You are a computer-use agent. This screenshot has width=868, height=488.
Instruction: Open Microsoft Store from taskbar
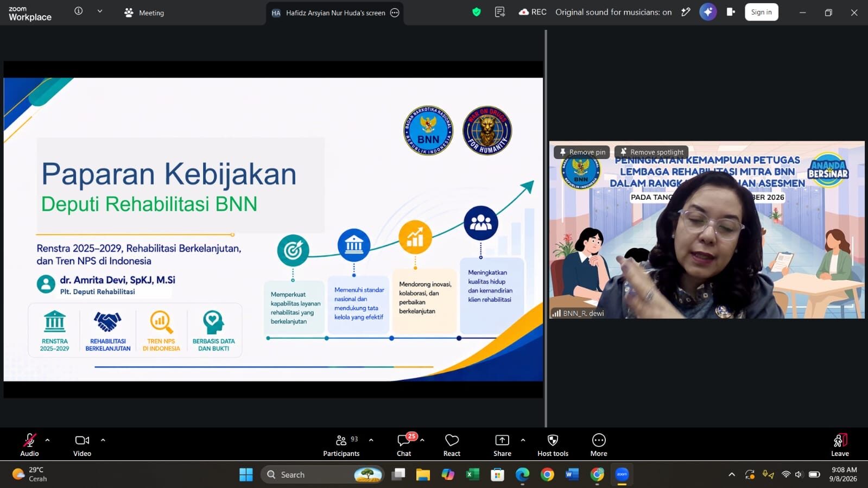(497, 474)
